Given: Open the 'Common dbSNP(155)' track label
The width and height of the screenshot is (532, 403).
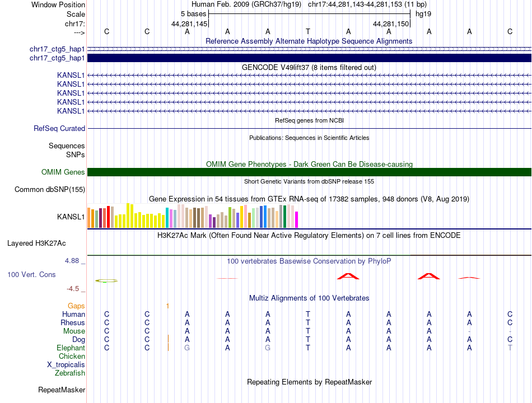Looking at the screenshot, I should pyautogui.click(x=50, y=189).
